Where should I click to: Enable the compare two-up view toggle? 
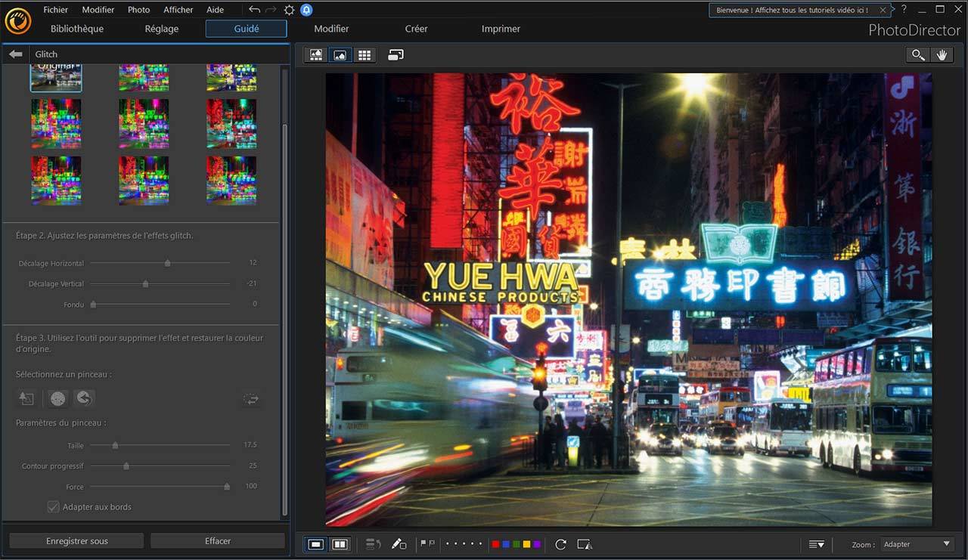coord(340,544)
